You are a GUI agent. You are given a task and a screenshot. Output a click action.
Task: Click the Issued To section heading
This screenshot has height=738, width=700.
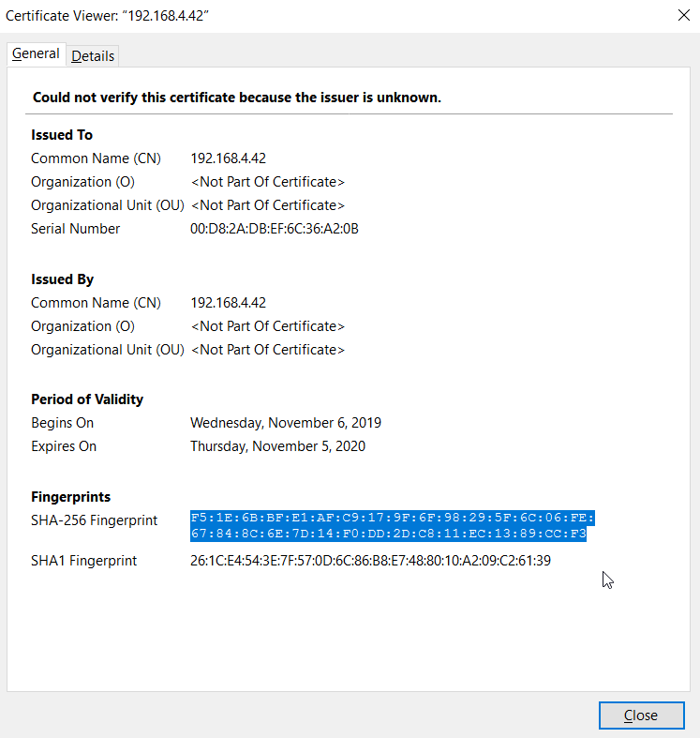click(x=62, y=135)
